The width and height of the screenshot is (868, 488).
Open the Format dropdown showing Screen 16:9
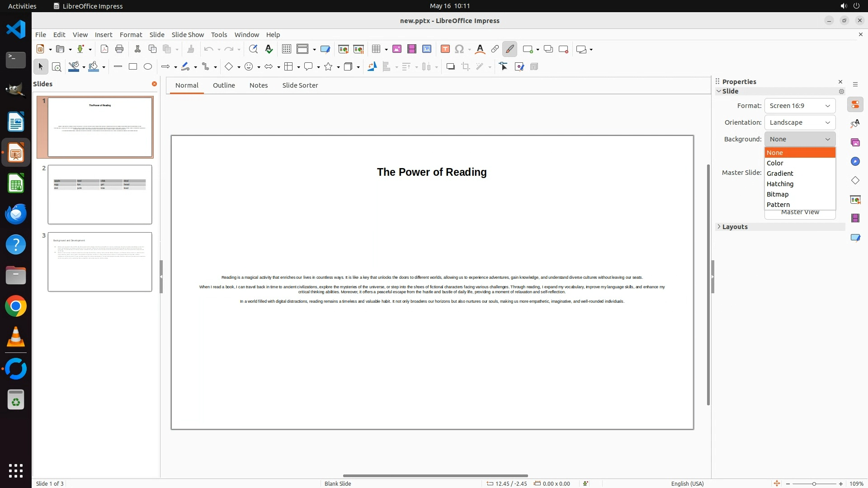[x=800, y=106]
